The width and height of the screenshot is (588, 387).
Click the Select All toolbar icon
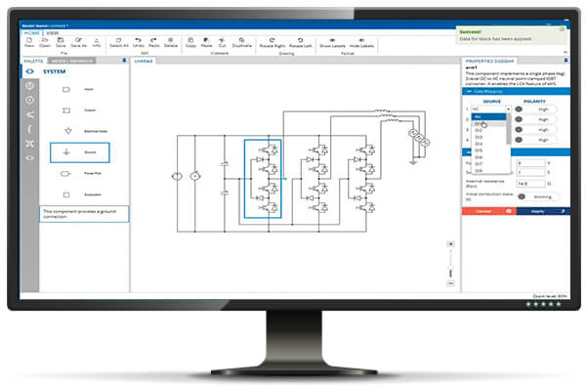pos(118,40)
